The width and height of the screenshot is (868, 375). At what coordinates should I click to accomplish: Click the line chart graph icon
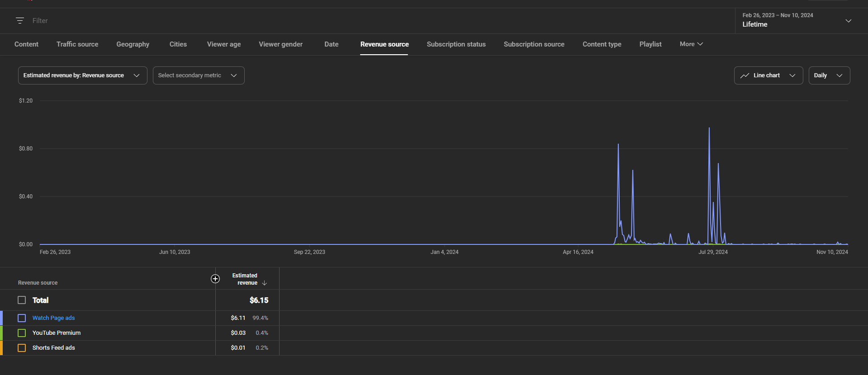coord(745,75)
